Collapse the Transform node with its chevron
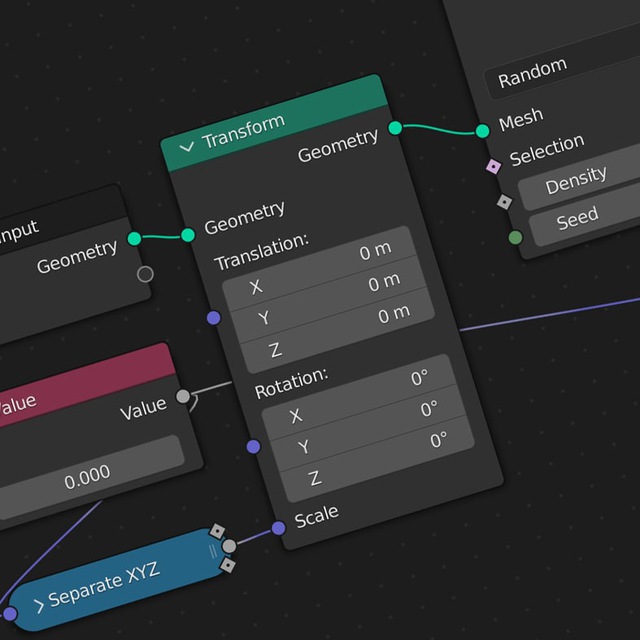This screenshot has width=640, height=640. (x=187, y=147)
